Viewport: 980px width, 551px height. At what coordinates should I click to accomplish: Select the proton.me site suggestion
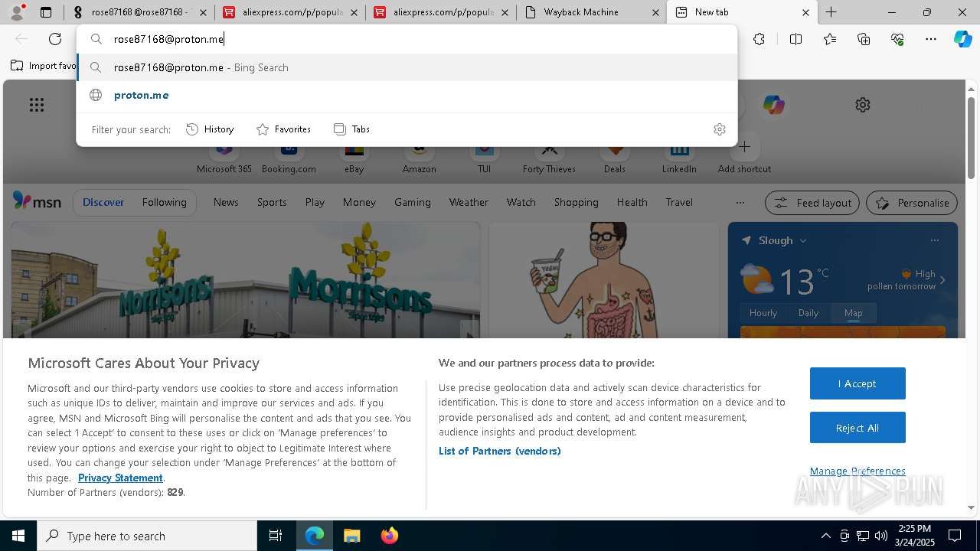[407, 95]
